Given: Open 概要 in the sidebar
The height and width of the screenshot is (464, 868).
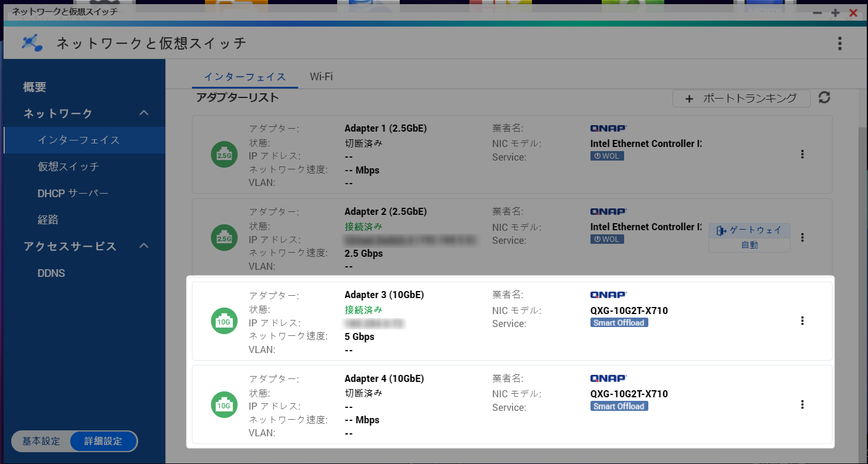Looking at the screenshot, I should coord(35,87).
